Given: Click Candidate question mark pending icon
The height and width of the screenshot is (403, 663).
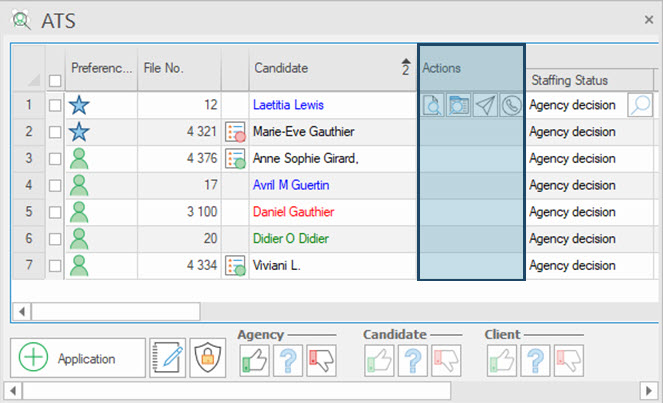Looking at the screenshot, I should click(412, 359).
